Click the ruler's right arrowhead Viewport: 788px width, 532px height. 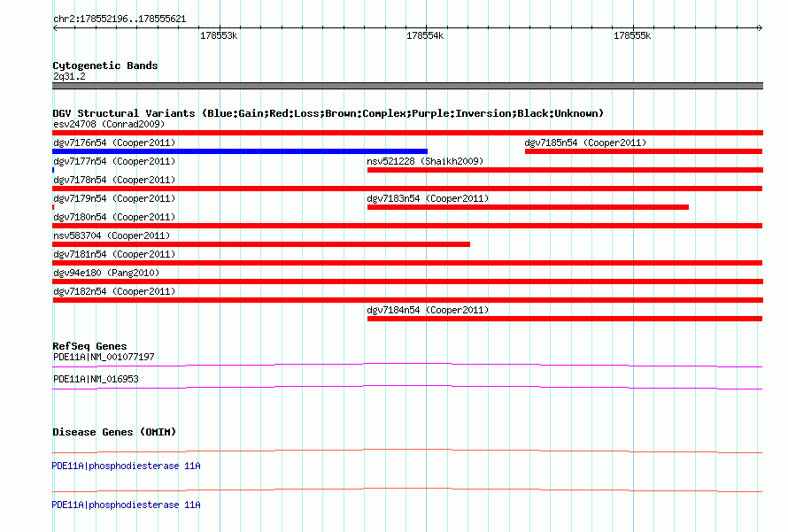pyautogui.click(x=760, y=27)
